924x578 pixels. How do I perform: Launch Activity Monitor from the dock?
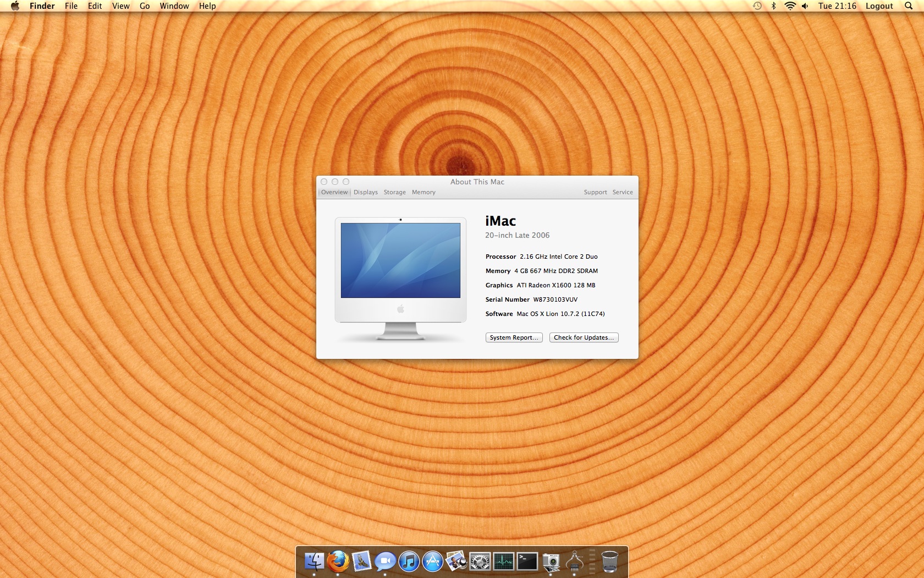[x=503, y=561]
